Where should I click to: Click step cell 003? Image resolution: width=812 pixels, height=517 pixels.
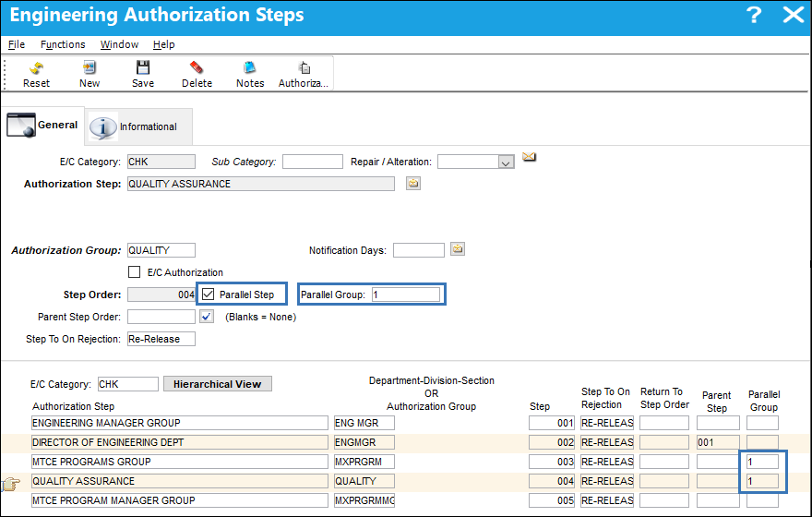[552, 462]
